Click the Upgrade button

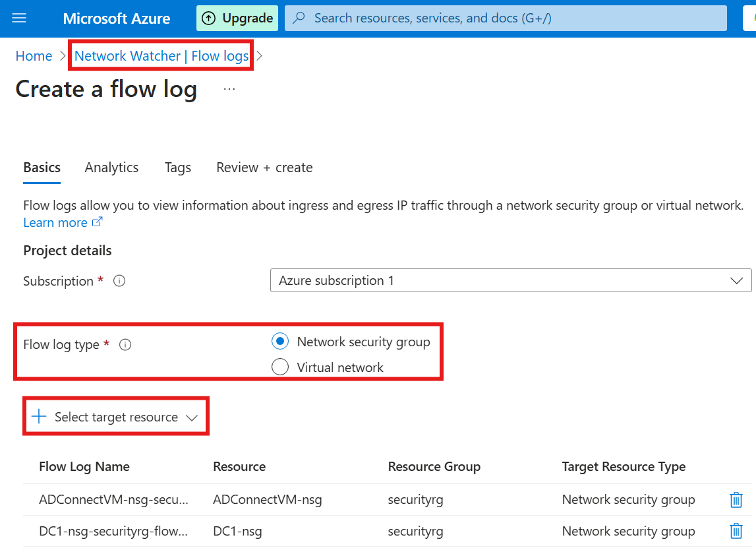[237, 18]
